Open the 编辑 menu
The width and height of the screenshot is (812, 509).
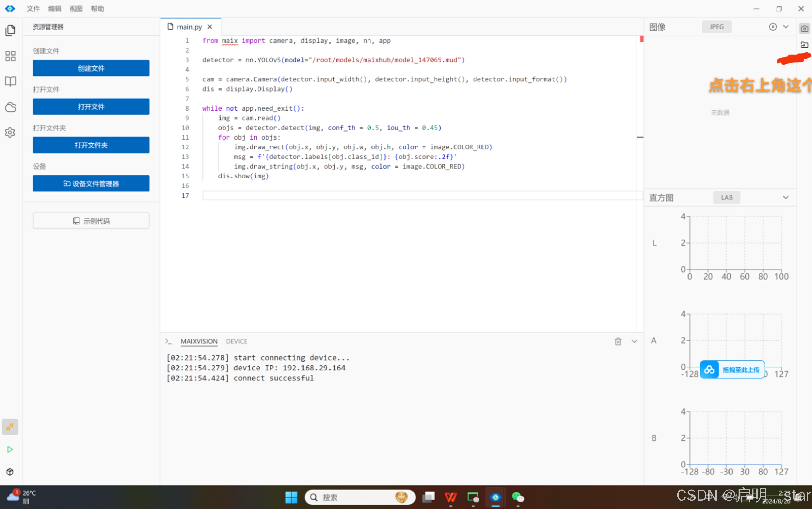coord(54,9)
